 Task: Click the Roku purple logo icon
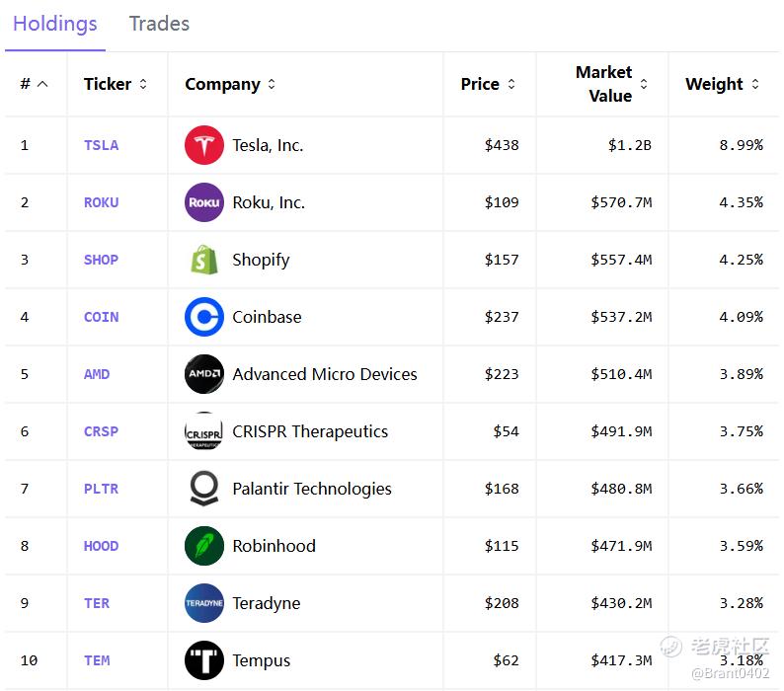click(204, 202)
